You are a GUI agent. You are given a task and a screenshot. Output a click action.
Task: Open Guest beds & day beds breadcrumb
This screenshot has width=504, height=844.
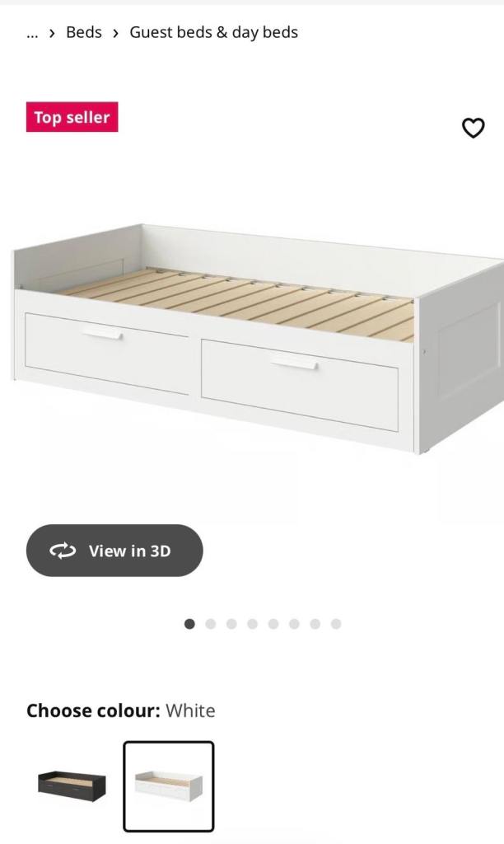click(213, 32)
